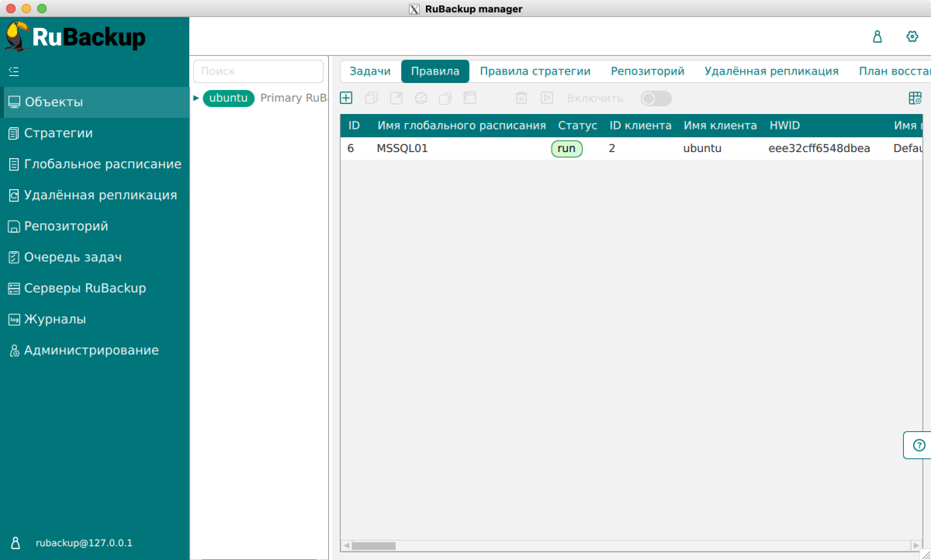Open the Журналы section
The image size is (931, 560).
point(55,319)
